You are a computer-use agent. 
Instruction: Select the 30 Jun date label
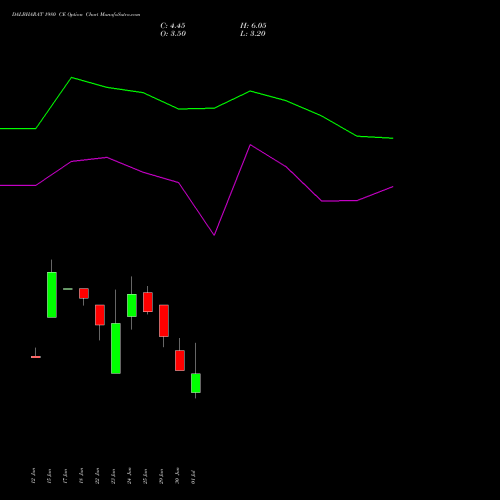pos(177,476)
